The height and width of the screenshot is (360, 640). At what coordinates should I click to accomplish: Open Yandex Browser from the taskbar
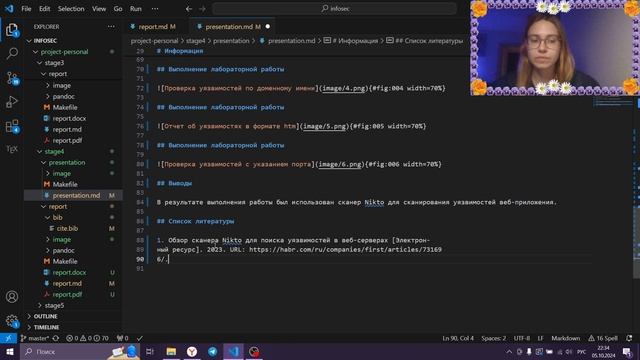[x=192, y=351]
